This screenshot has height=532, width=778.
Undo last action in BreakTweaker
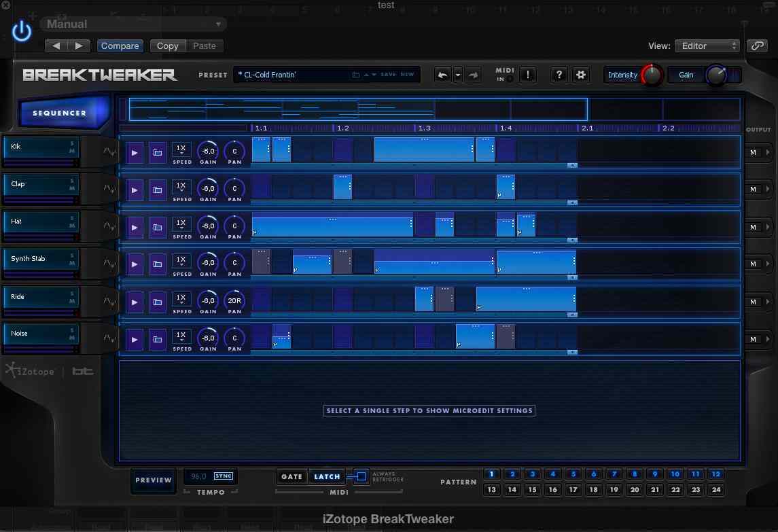tap(442, 75)
